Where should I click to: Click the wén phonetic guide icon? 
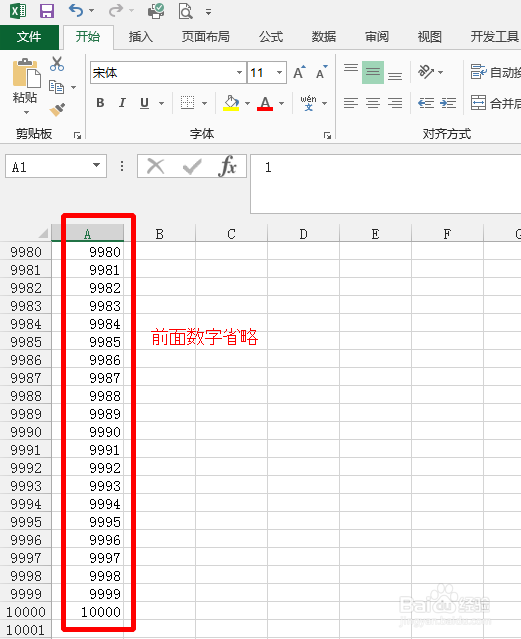[309, 103]
